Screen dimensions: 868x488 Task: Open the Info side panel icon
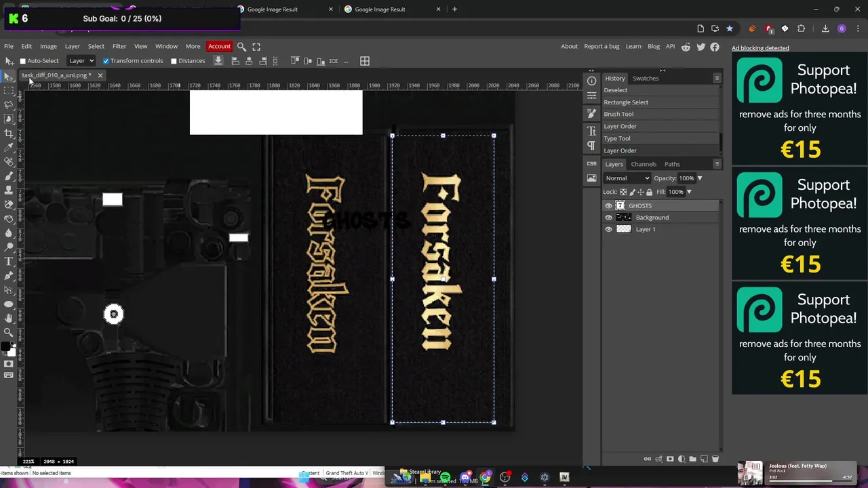pyautogui.click(x=591, y=81)
